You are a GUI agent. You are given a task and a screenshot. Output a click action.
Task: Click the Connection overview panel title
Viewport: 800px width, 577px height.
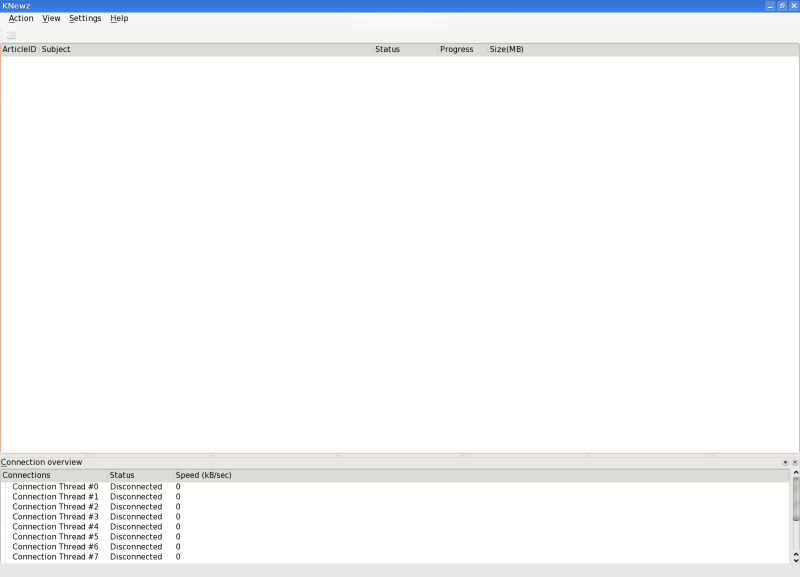click(41, 462)
